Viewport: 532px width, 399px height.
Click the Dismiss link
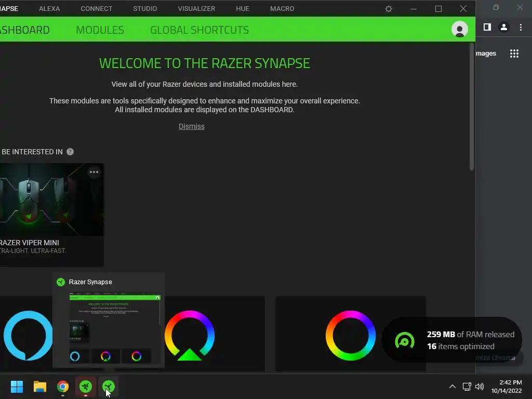pyautogui.click(x=192, y=126)
